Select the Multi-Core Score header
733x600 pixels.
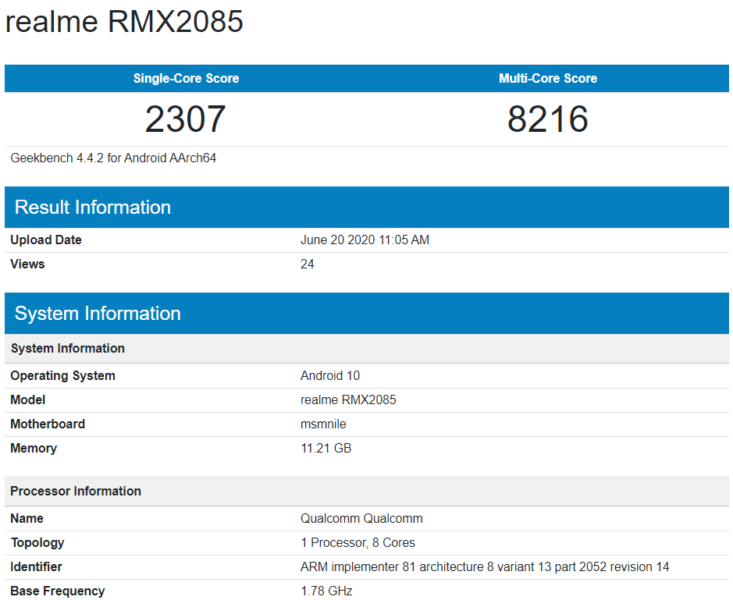click(548, 78)
